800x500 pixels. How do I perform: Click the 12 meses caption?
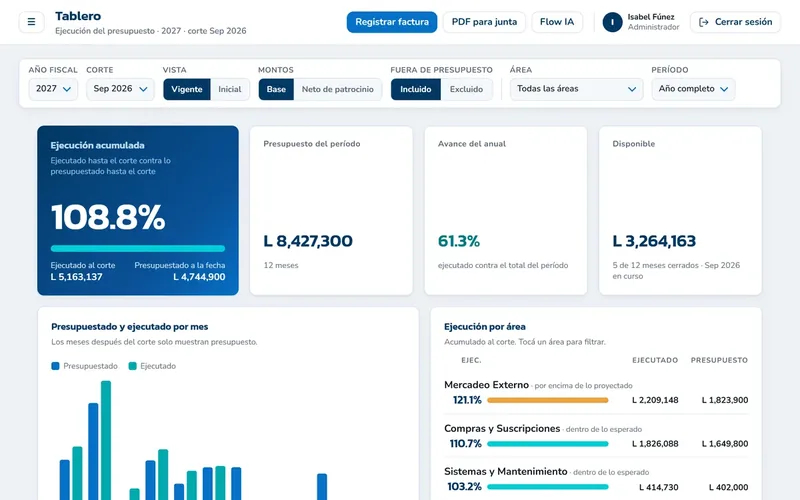point(281,265)
